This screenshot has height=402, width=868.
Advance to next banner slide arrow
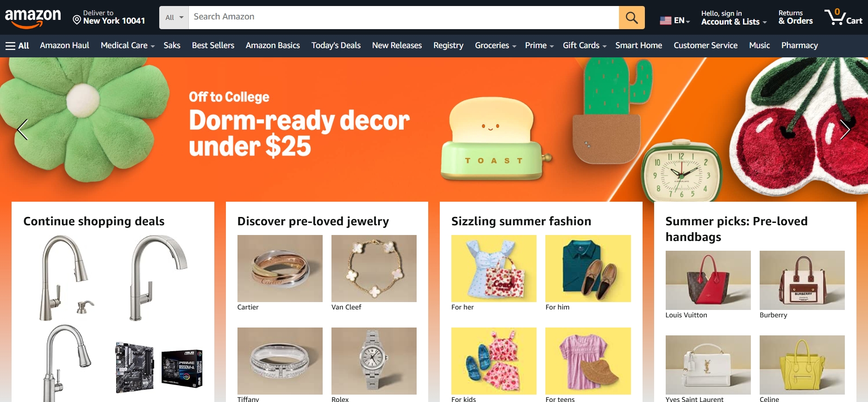[x=845, y=130]
